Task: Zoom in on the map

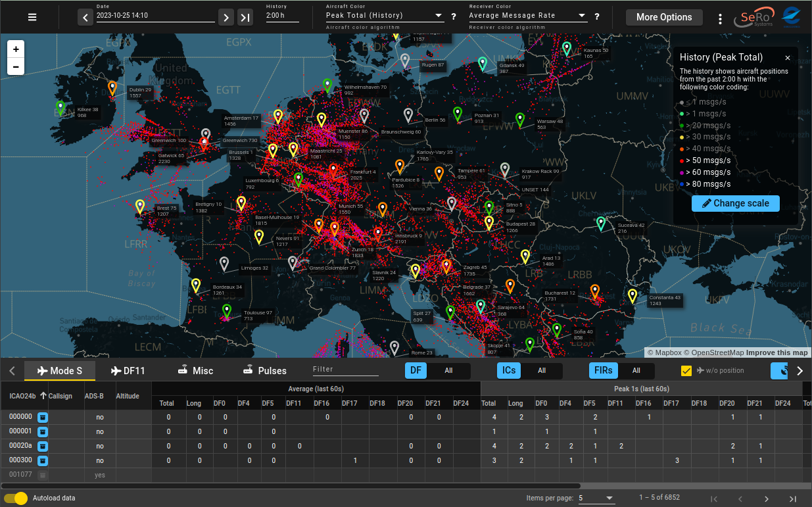Action: coord(16,49)
